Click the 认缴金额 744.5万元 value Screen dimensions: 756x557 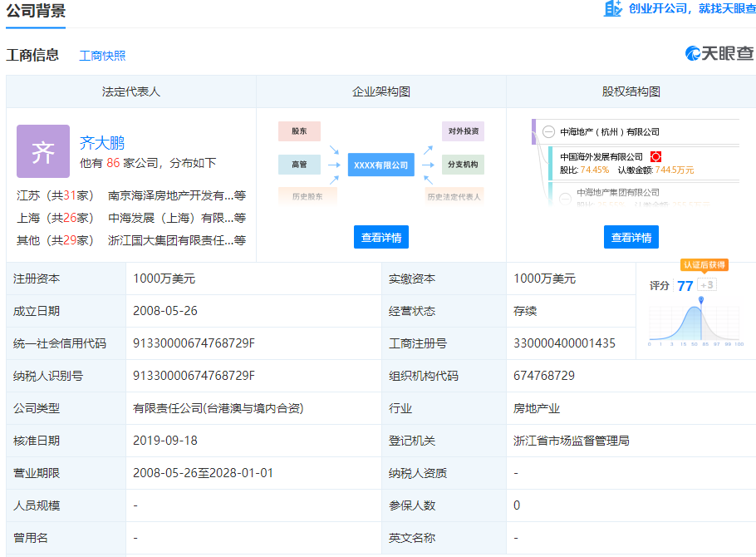point(674,170)
